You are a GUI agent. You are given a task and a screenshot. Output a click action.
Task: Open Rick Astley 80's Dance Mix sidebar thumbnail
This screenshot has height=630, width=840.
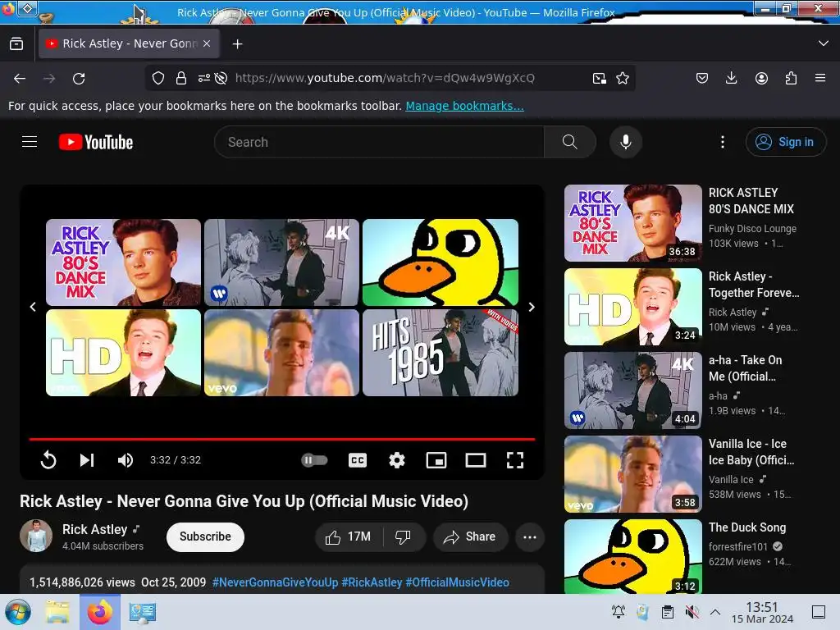(x=633, y=223)
